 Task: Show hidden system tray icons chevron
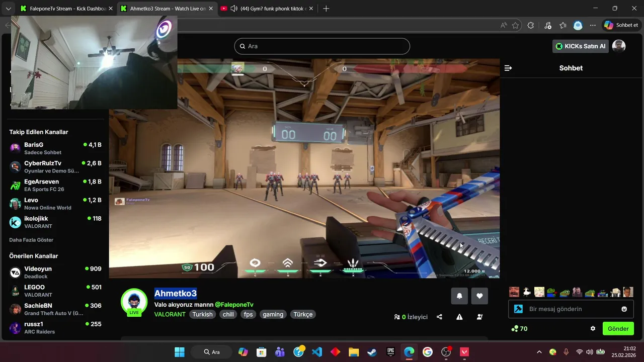point(539,352)
